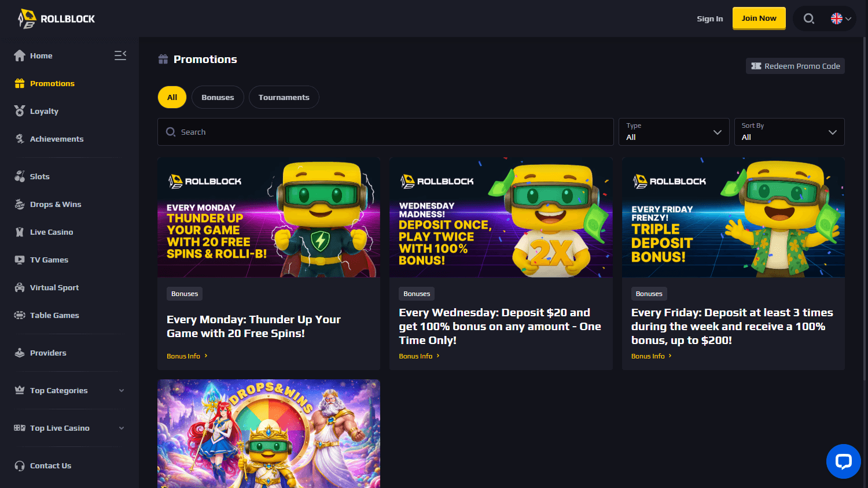Click the Slots cherries icon
Viewport: 868px width, 488px height.
20,176
